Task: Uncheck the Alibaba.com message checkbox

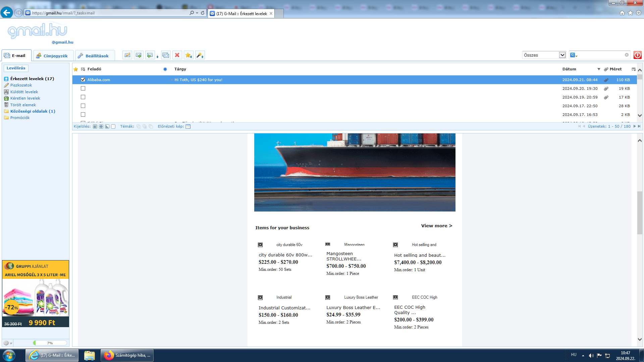Action: 83,80
